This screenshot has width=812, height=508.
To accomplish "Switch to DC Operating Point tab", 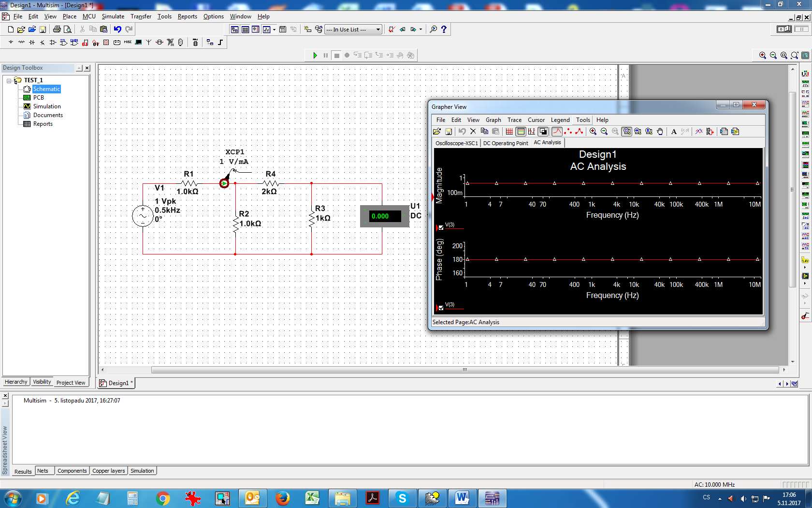I will pyautogui.click(x=506, y=143).
